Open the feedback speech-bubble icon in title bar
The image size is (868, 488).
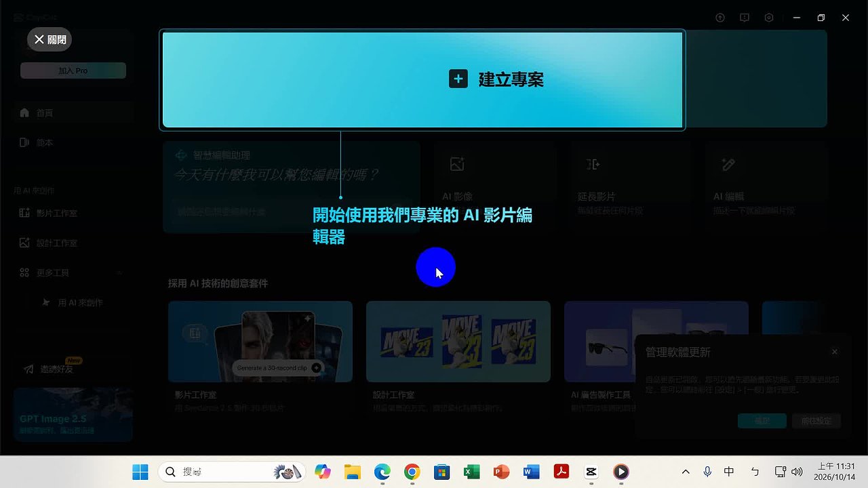point(745,18)
